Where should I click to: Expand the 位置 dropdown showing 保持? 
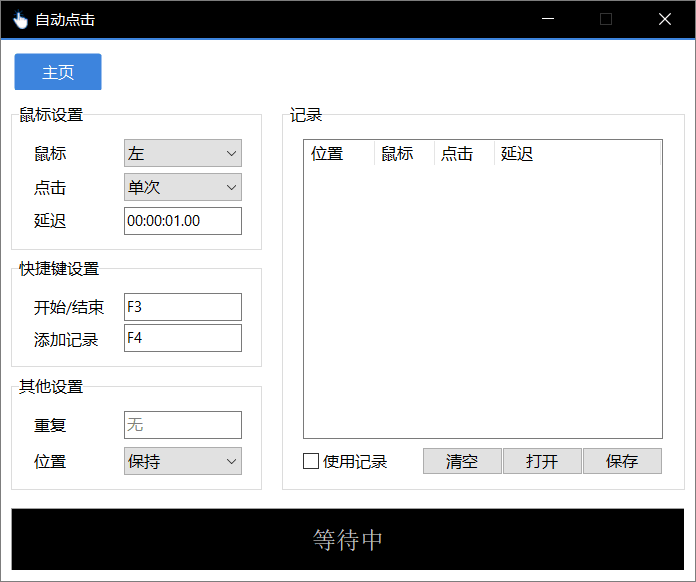[x=182, y=461]
